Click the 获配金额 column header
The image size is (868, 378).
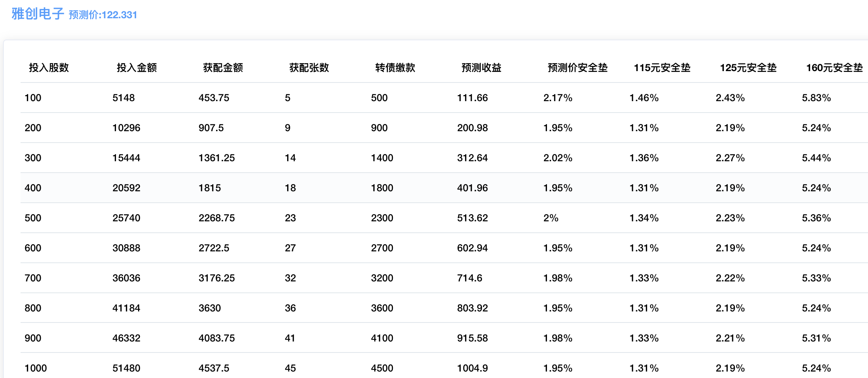tap(223, 68)
